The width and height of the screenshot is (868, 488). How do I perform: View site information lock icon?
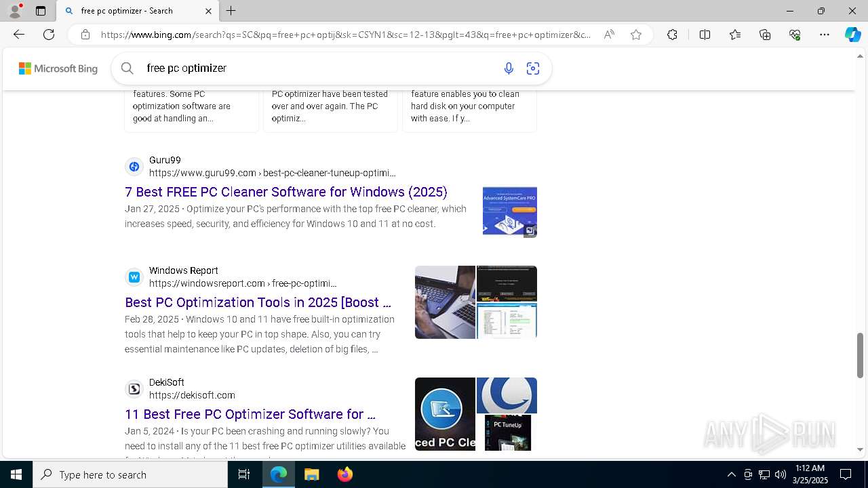85,35
